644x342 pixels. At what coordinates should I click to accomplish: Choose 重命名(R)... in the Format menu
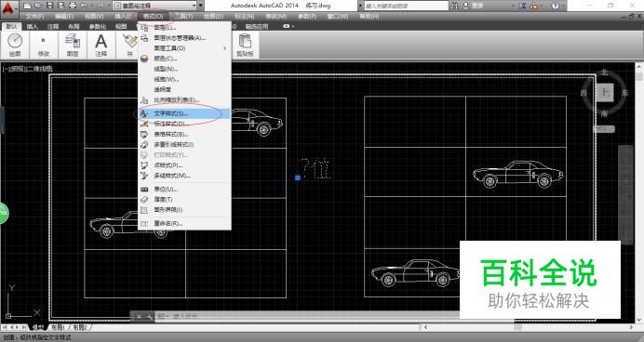click(x=184, y=223)
